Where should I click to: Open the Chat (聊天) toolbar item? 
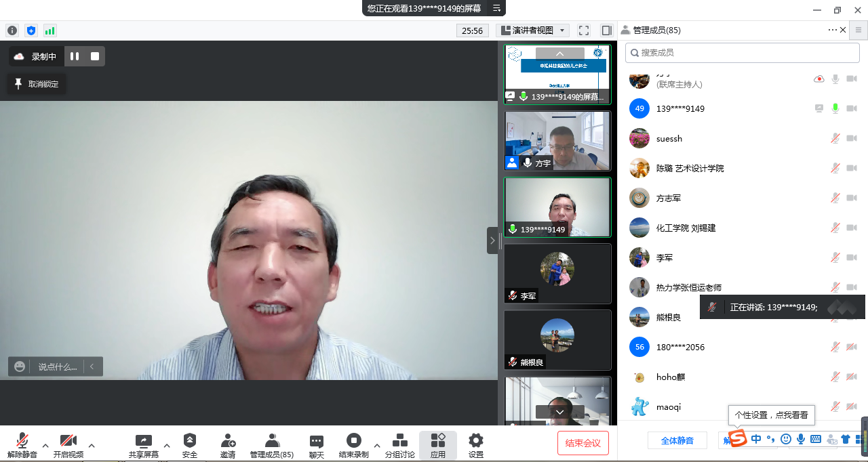(x=317, y=446)
